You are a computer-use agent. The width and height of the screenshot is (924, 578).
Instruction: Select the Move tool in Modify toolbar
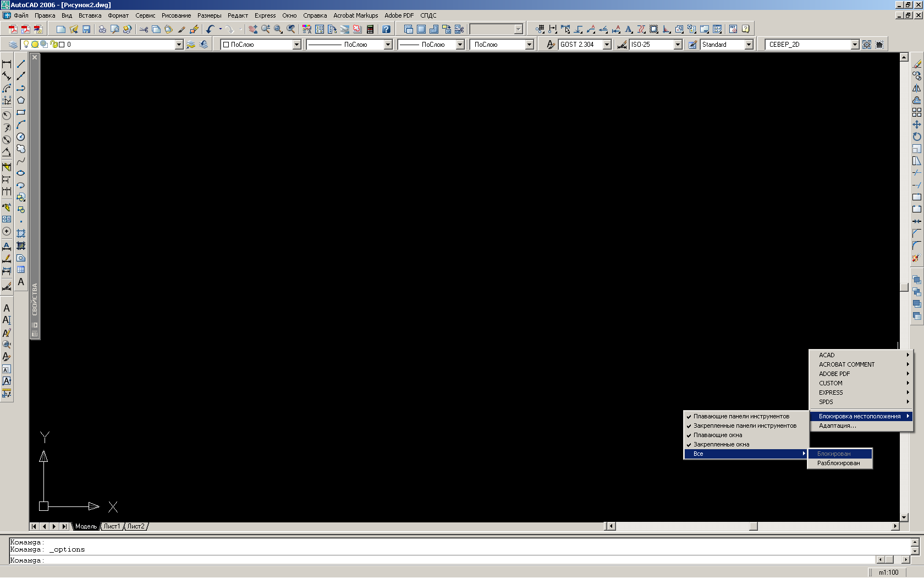click(917, 124)
